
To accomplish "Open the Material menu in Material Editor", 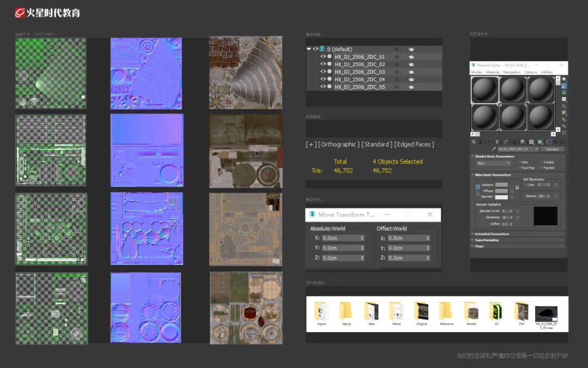I will coord(493,72).
